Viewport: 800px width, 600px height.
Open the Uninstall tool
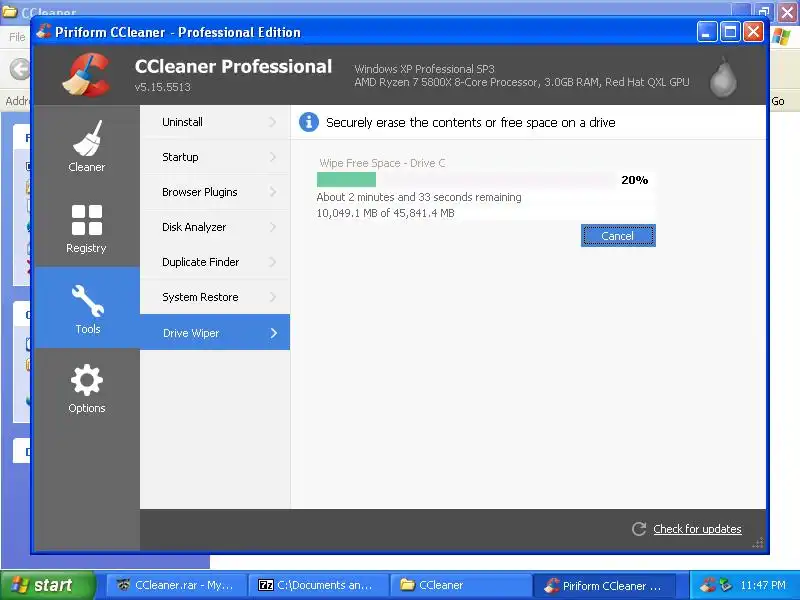tap(215, 122)
